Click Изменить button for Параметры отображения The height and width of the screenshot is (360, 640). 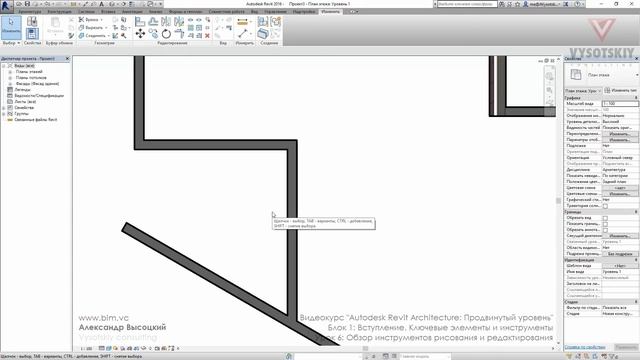point(620,140)
